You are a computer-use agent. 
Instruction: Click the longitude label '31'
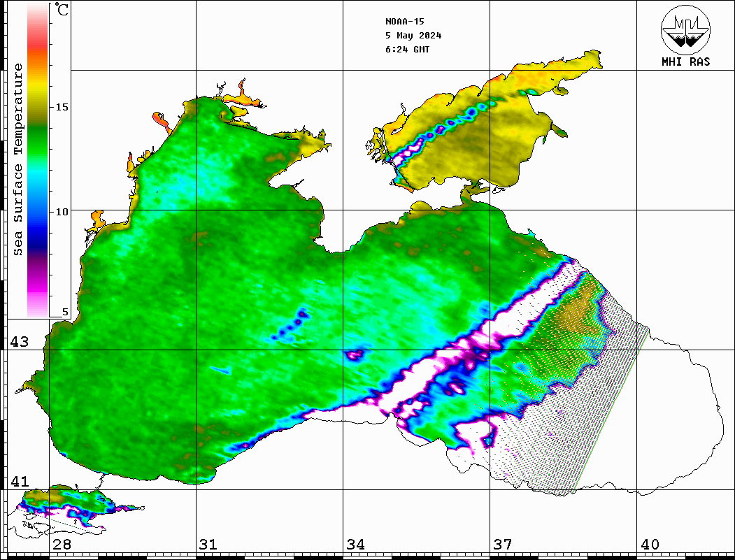point(208,545)
